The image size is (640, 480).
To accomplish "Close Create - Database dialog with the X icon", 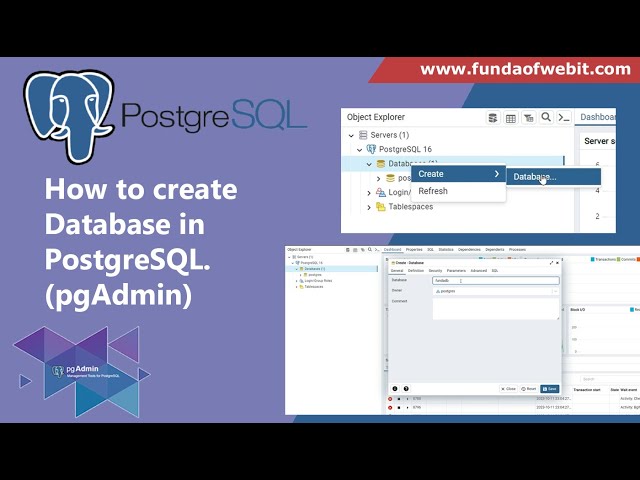I will (x=558, y=263).
